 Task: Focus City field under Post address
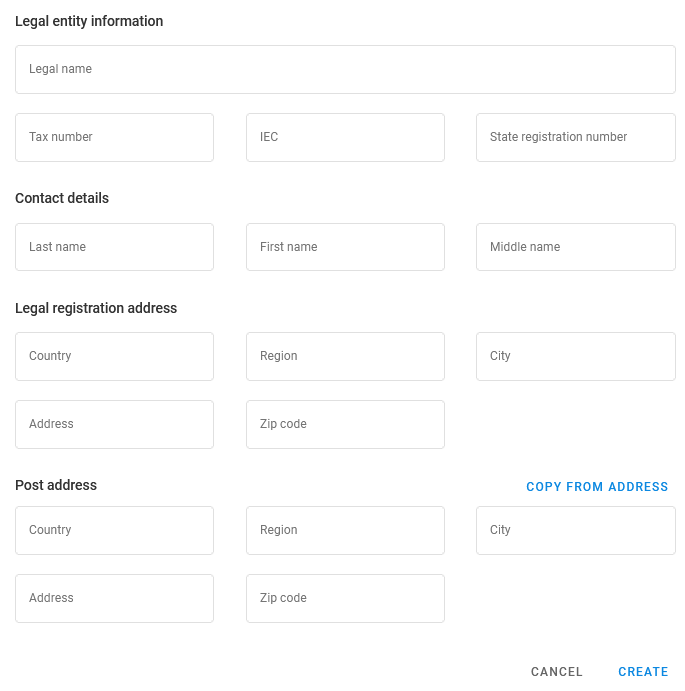point(575,531)
